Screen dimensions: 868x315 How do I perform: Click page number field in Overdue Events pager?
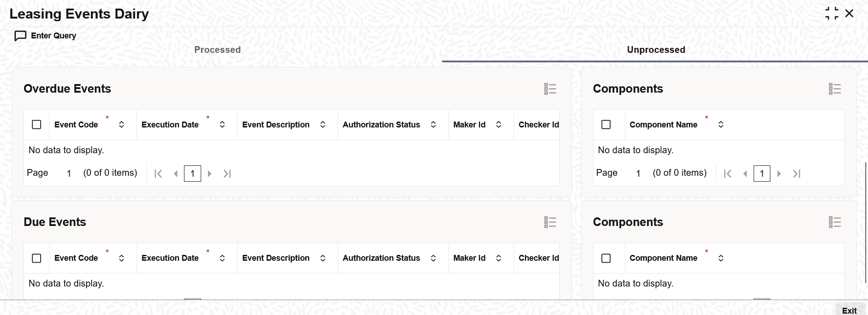(193, 174)
